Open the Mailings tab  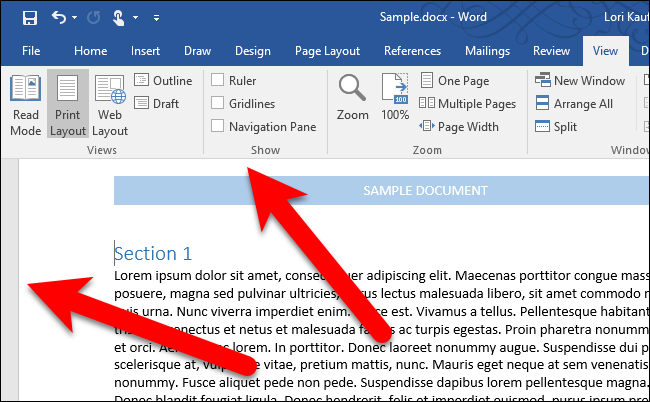pyautogui.click(x=488, y=51)
